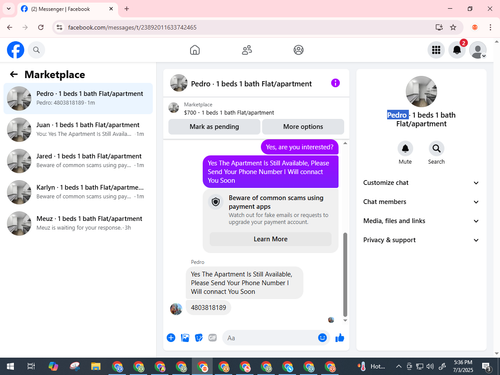500x375 pixels.
Task: Go back using the browser back arrow
Action: pos(10,27)
